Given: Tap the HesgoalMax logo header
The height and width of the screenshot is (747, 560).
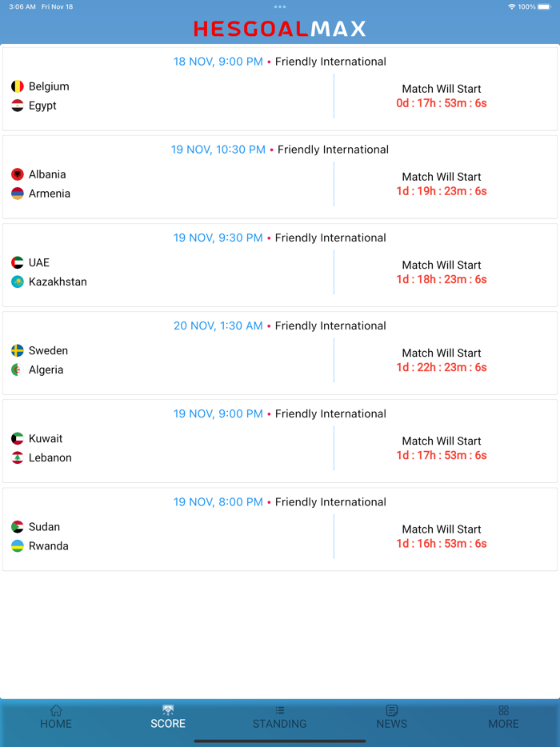Looking at the screenshot, I should [280, 29].
